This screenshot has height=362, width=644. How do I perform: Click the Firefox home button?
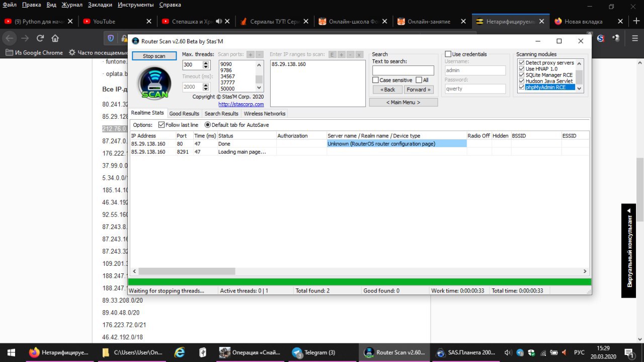pos(55,38)
